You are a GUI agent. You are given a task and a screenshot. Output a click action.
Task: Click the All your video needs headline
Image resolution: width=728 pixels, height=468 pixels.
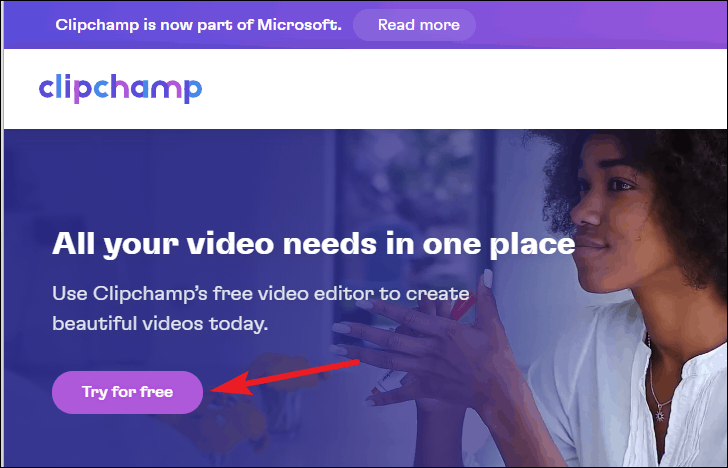tap(313, 245)
